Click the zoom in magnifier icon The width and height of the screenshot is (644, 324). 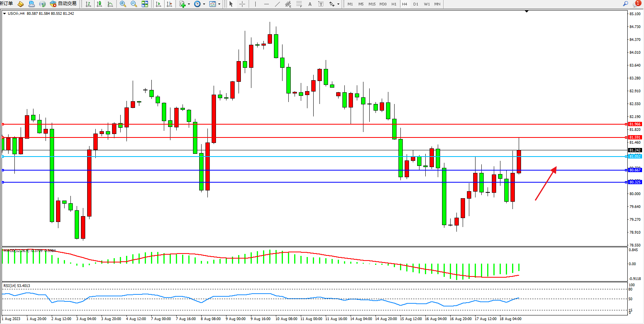click(123, 4)
